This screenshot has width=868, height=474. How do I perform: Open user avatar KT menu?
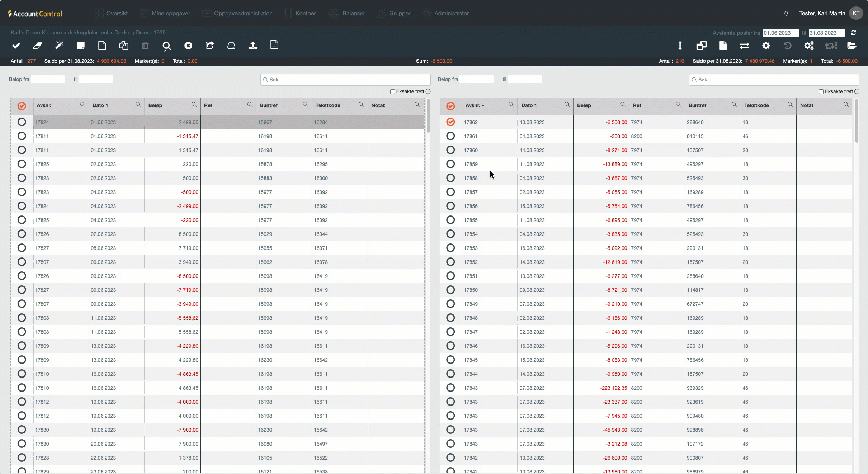pyautogui.click(x=856, y=13)
